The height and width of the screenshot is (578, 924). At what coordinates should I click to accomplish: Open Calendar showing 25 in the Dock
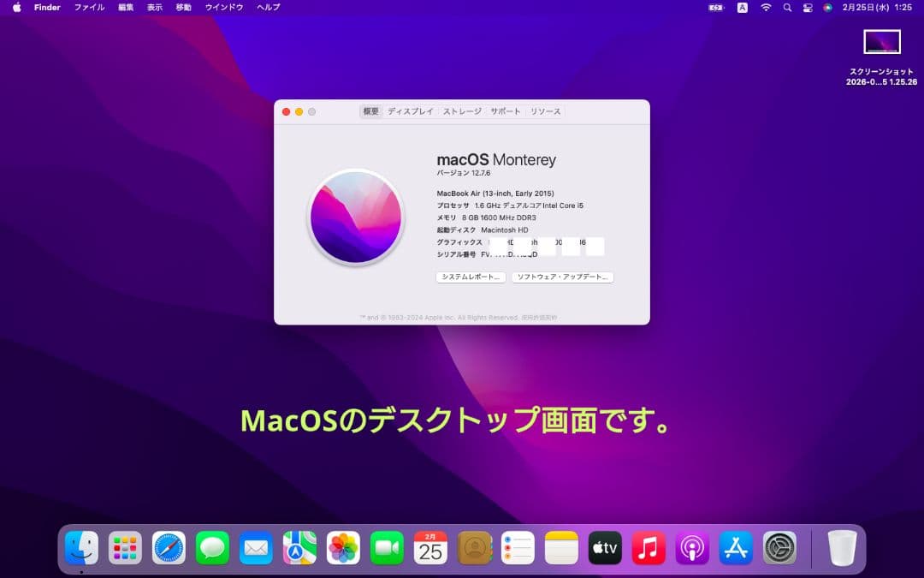(x=430, y=547)
